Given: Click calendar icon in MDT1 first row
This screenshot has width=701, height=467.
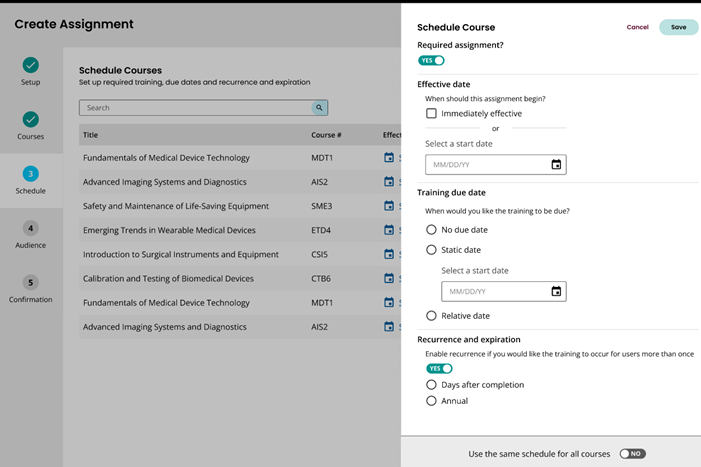Looking at the screenshot, I should [389, 158].
